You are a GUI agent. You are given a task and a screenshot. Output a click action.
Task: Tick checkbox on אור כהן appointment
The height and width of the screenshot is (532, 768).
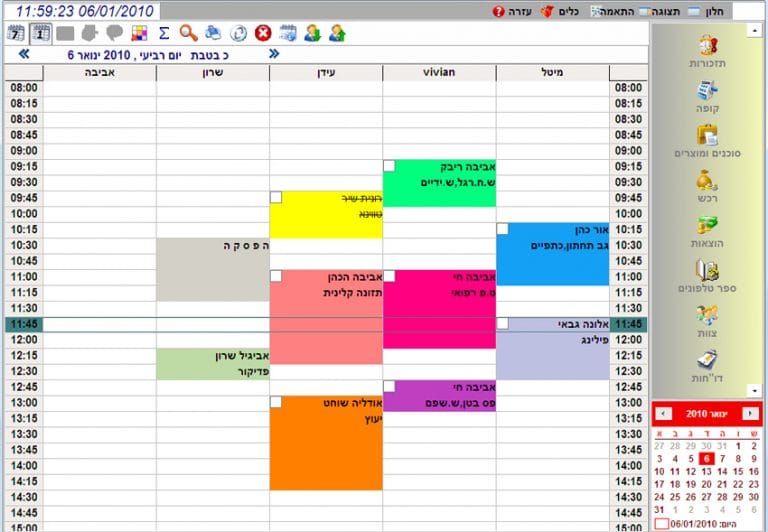point(502,229)
